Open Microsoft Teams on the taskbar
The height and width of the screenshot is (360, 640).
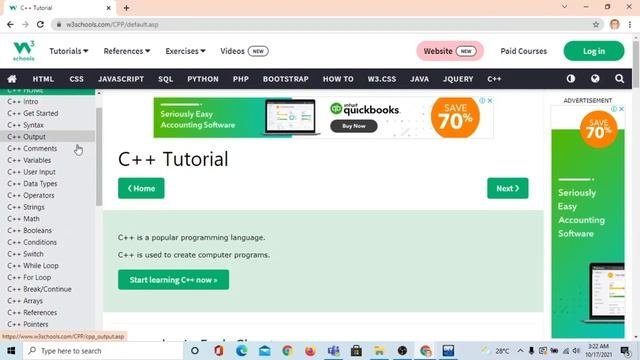pyautogui.click(x=333, y=351)
